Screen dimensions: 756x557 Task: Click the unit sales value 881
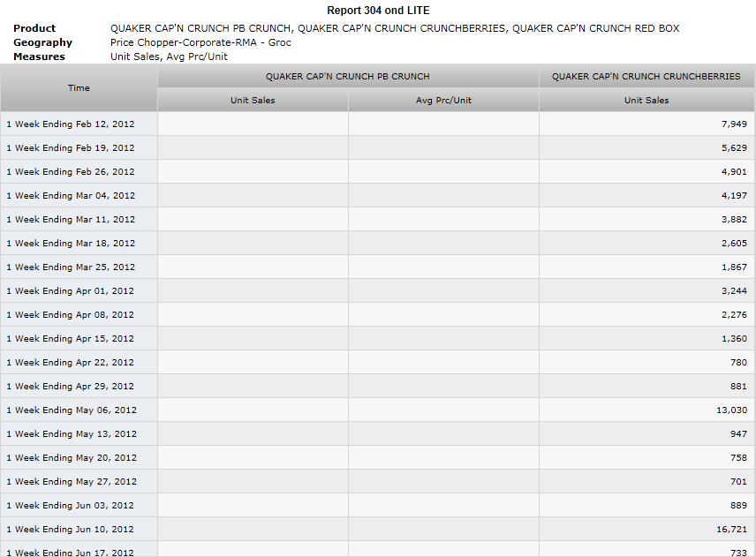coord(738,387)
